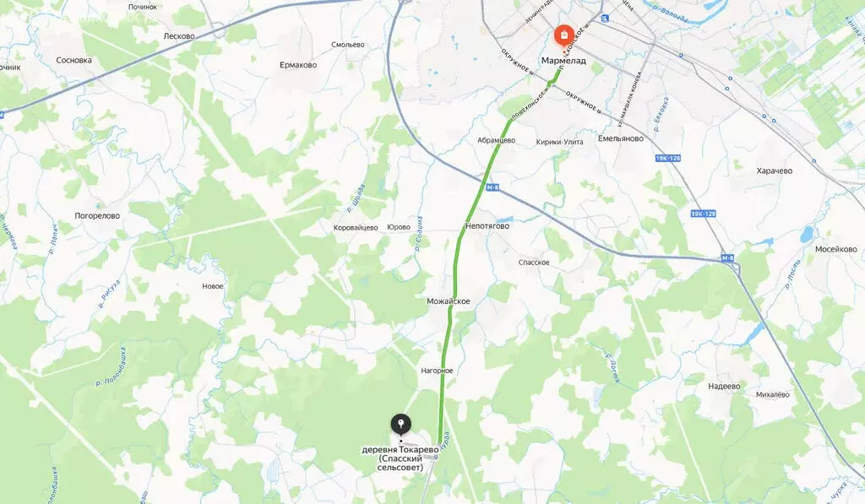865x504 pixels.
Task: Open the Спасское village label
Action: tap(534, 263)
